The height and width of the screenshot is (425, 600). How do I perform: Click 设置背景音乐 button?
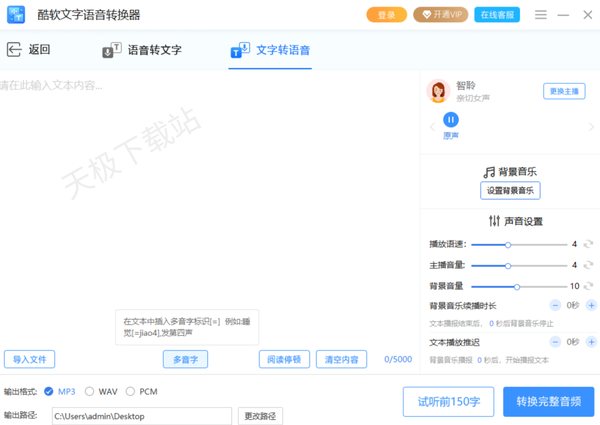tap(510, 190)
